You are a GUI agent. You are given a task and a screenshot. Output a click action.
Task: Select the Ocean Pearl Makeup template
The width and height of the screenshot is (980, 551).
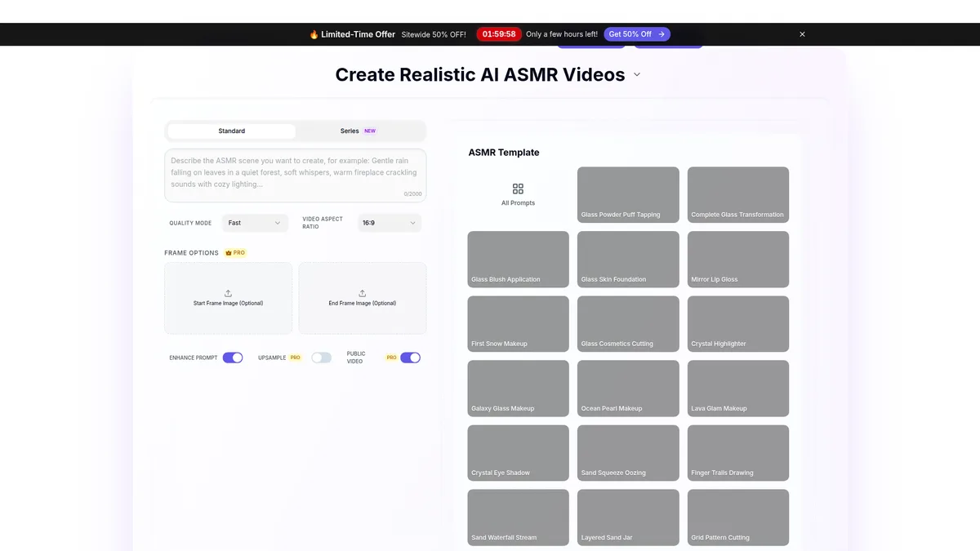628,389
